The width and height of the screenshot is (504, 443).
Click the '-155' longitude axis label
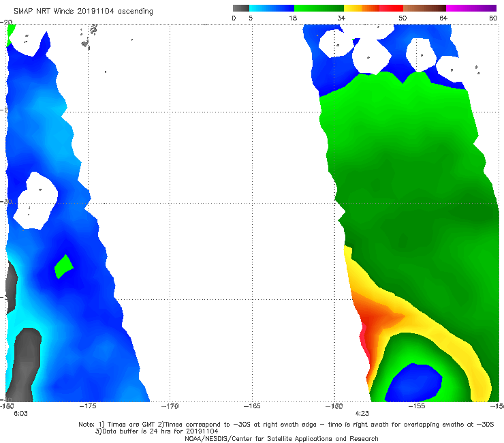click(417, 406)
